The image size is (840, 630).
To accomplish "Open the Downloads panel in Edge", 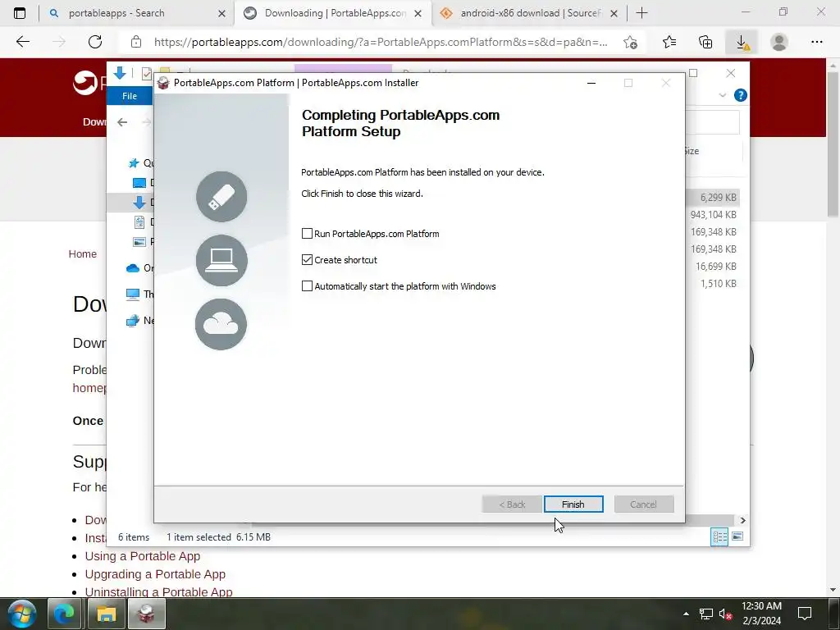I will [742, 43].
